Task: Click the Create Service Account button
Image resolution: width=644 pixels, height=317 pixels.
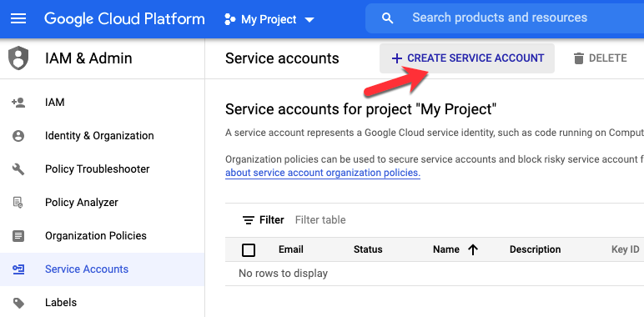Action: coord(467,58)
